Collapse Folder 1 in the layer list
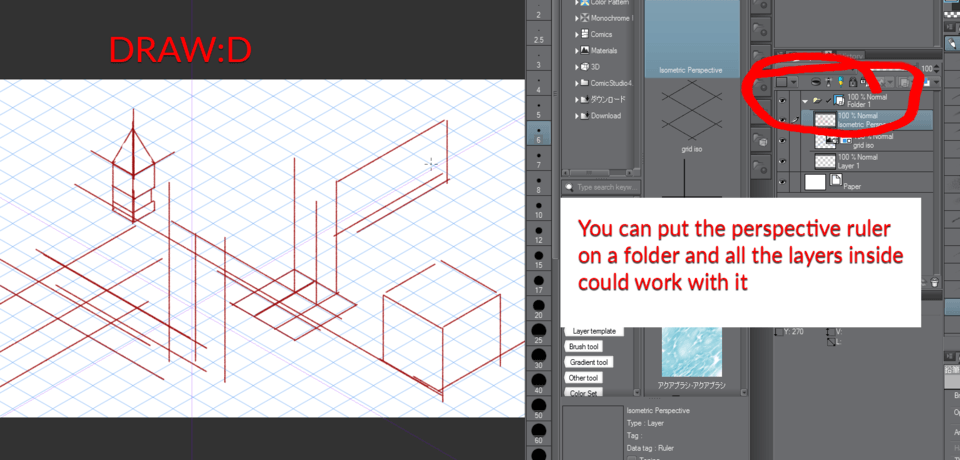The height and width of the screenshot is (460, 960). click(805, 101)
